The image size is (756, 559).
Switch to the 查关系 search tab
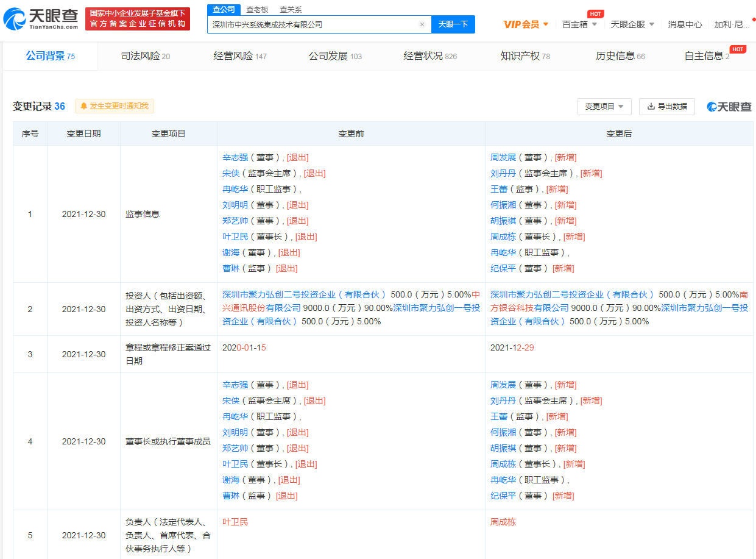click(x=291, y=10)
